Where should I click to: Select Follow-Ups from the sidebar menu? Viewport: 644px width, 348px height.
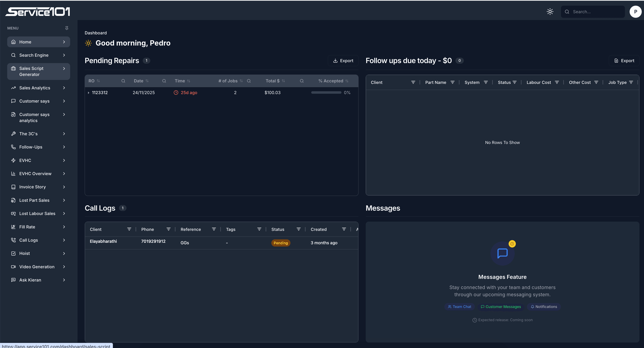coord(30,147)
